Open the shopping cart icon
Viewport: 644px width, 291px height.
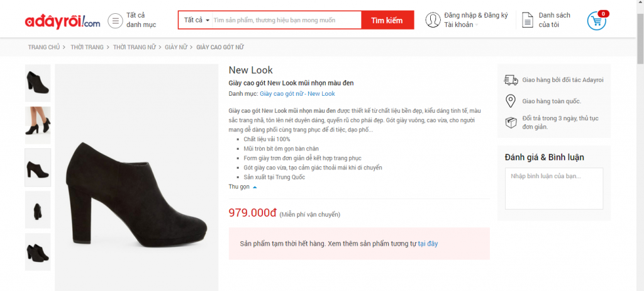[596, 21]
